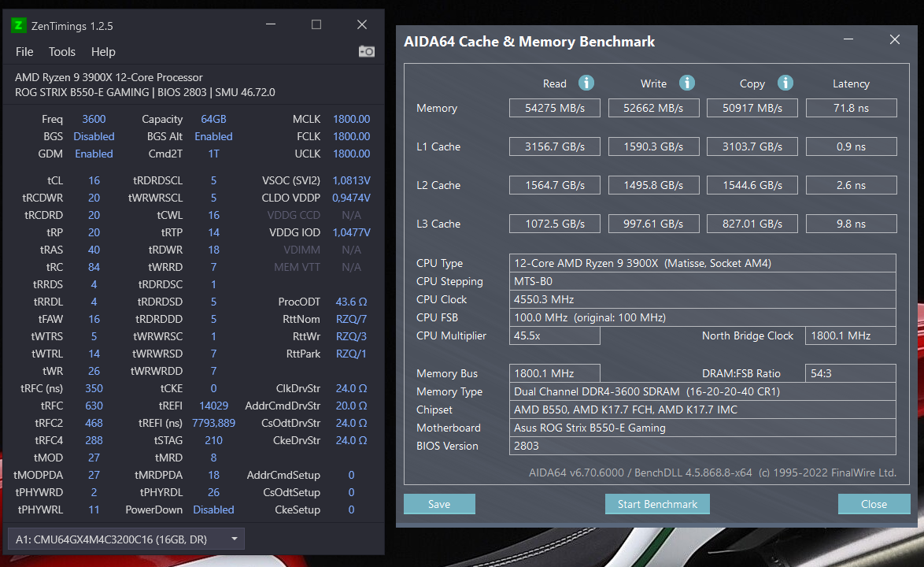Click the ClkDrvStr 24.0 Ω value
Viewport: 924px width, 567px height.
pyautogui.click(x=351, y=388)
